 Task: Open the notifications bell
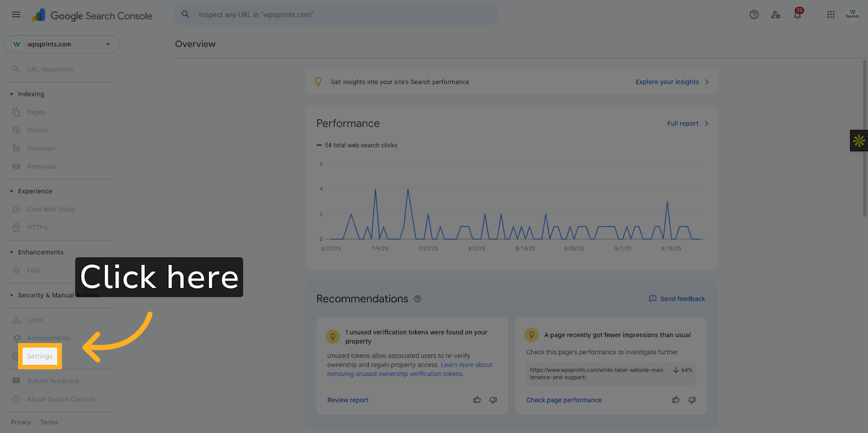click(x=797, y=15)
